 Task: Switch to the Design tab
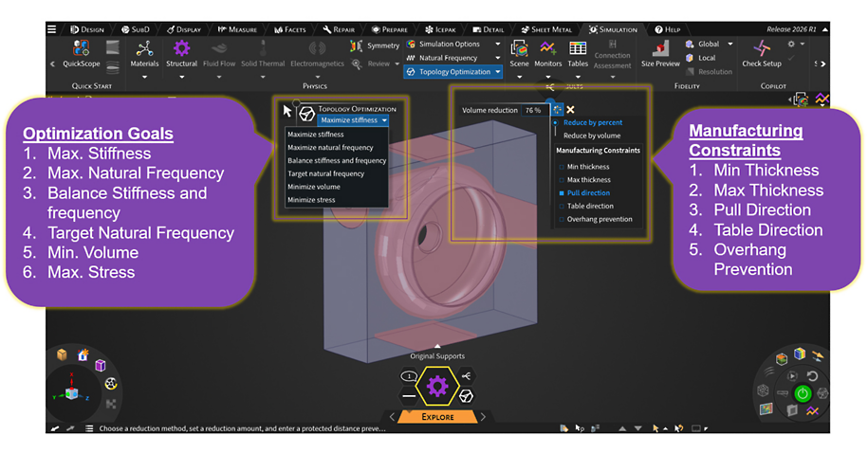87,29
